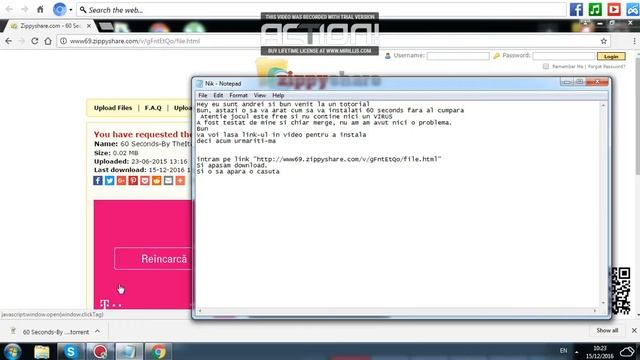Open the F.A.Q link
The image size is (640, 360).
(x=153, y=108)
